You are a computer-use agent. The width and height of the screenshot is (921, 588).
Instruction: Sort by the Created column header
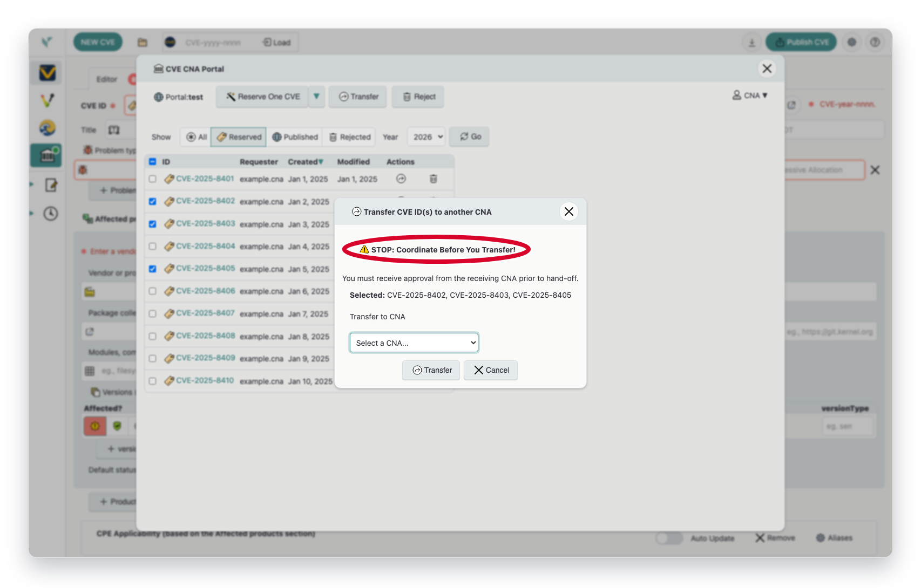tap(306, 162)
